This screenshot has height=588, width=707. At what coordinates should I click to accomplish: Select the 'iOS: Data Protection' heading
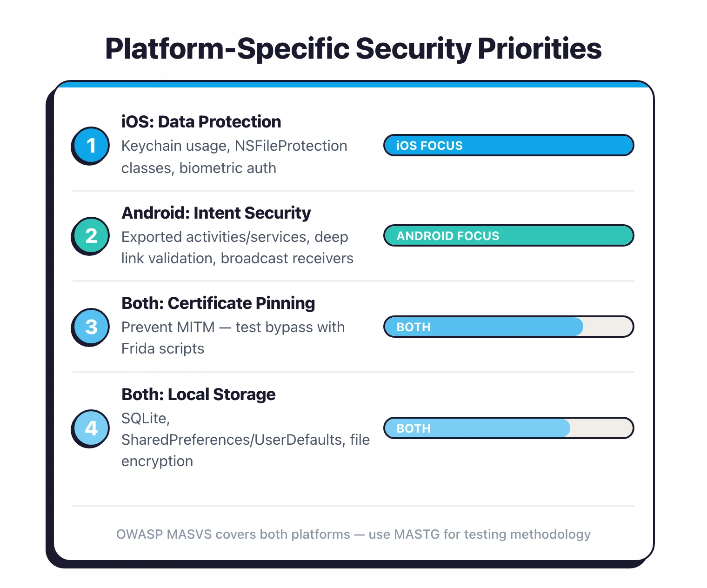[201, 122]
